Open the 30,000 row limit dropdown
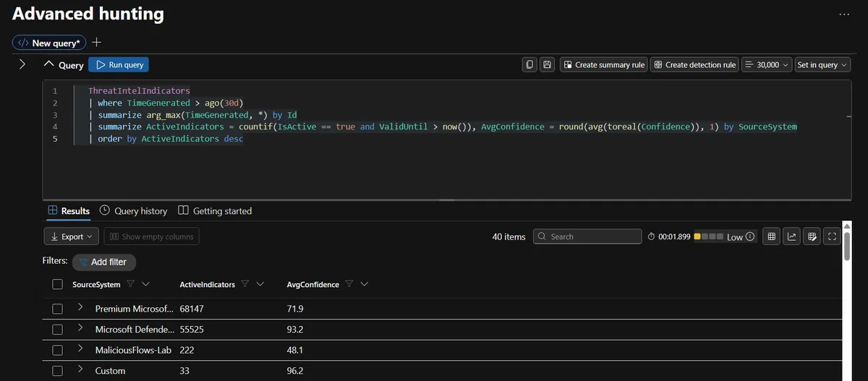The width and height of the screenshot is (868, 381). tap(767, 64)
